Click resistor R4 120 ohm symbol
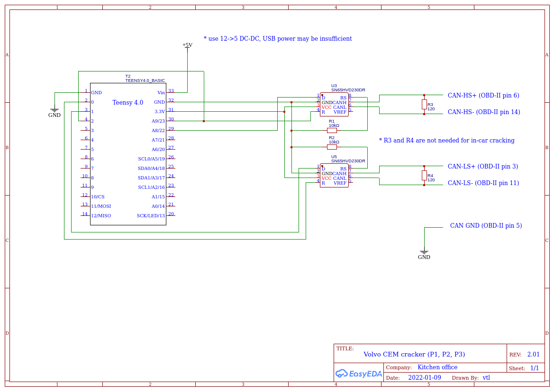 point(423,175)
